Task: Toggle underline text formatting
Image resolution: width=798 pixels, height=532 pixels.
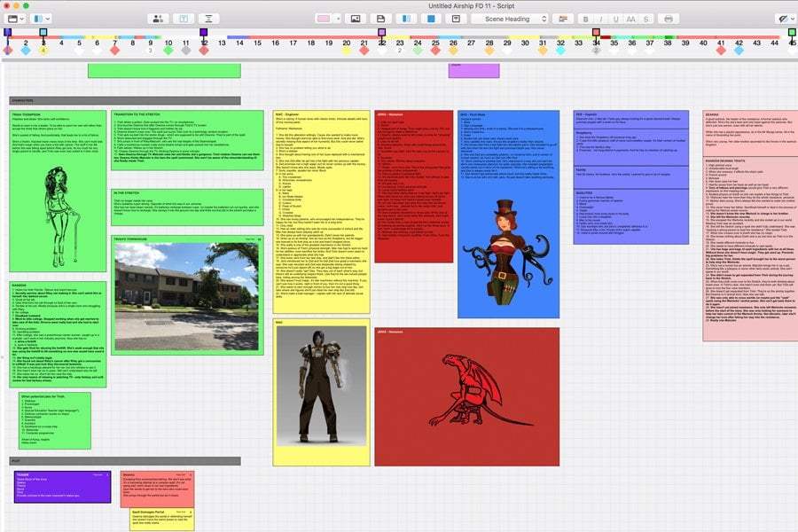Action: (x=617, y=18)
